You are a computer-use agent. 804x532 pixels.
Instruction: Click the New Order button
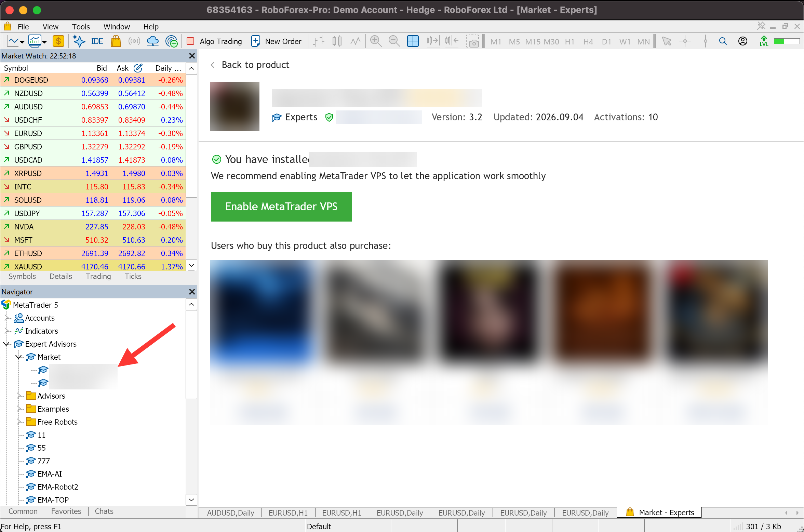pos(276,41)
